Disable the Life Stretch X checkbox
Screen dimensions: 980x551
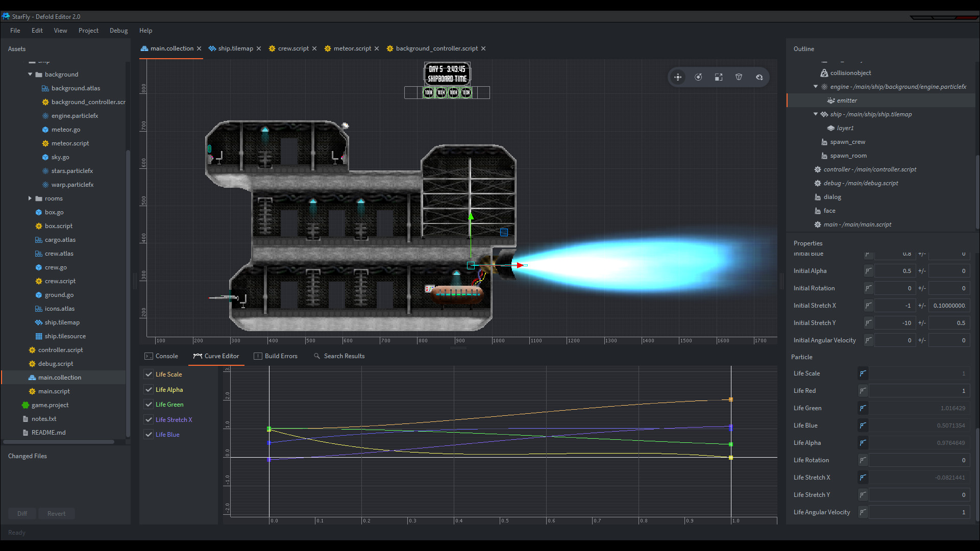point(149,419)
